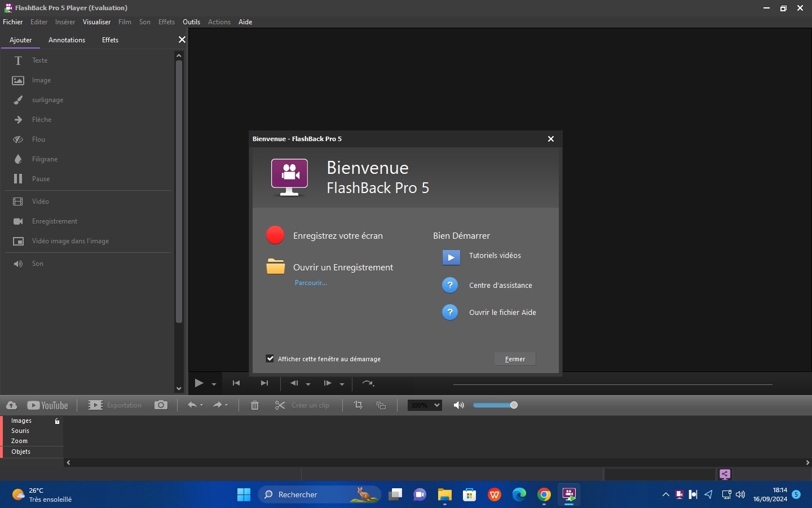Open the Fichier menu

coord(13,22)
